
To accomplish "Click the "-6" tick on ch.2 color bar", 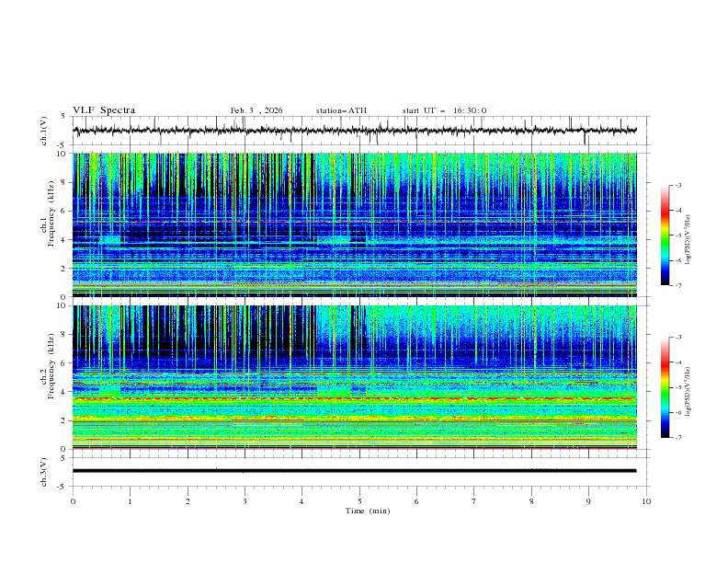I will [x=677, y=412].
